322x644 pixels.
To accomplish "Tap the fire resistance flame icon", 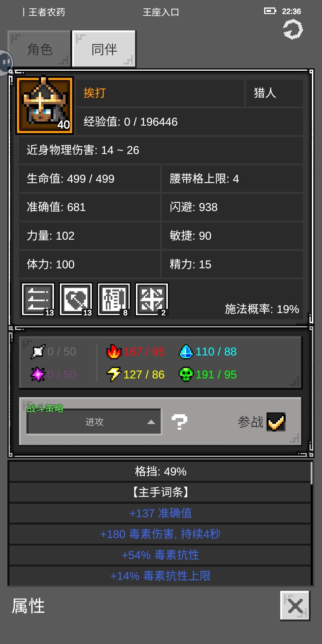I will 114,352.
